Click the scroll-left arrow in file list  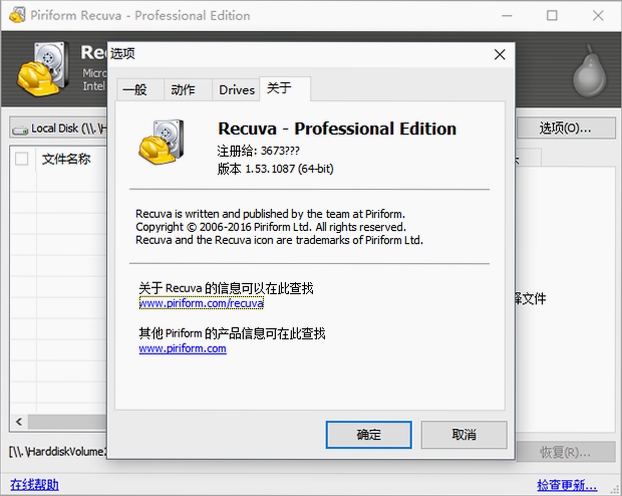[19, 421]
